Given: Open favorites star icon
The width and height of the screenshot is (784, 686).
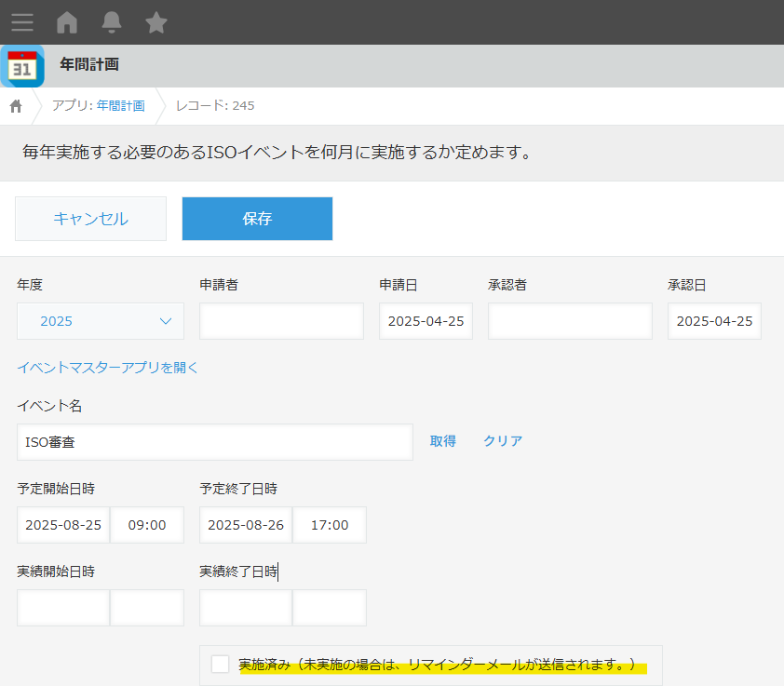Looking at the screenshot, I should click(x=156, y=22).
